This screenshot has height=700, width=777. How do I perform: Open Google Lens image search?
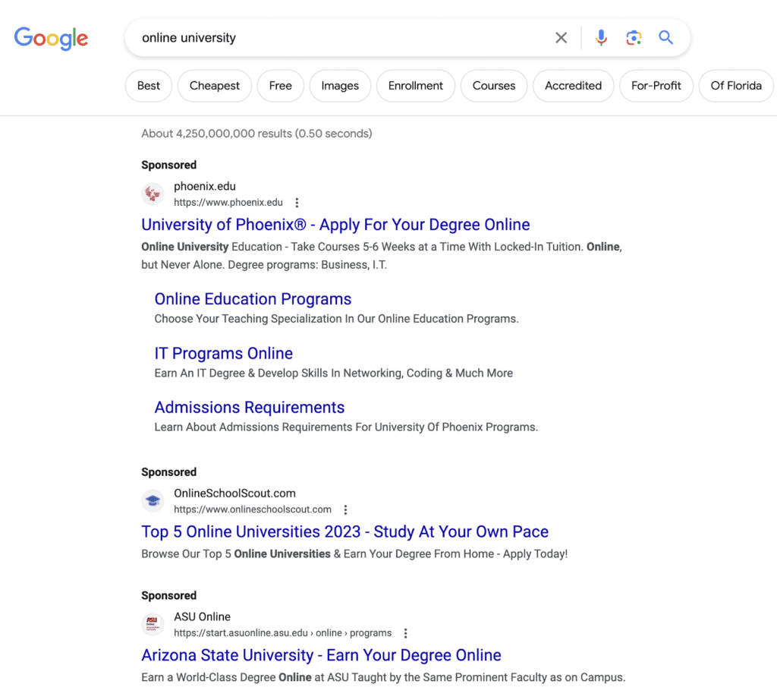click(634, 37)
